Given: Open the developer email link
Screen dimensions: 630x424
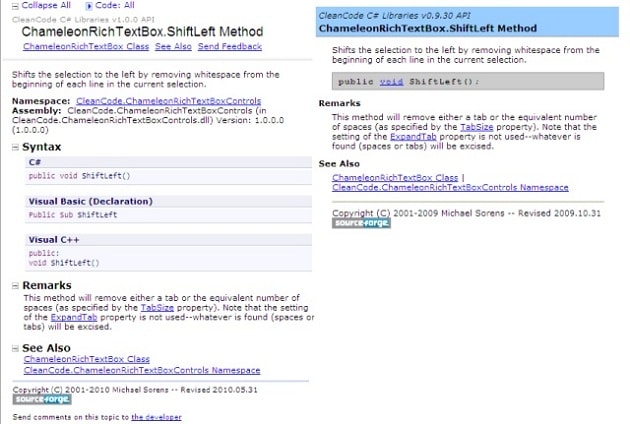Looking at the screenshot, I should click(156, 417).
